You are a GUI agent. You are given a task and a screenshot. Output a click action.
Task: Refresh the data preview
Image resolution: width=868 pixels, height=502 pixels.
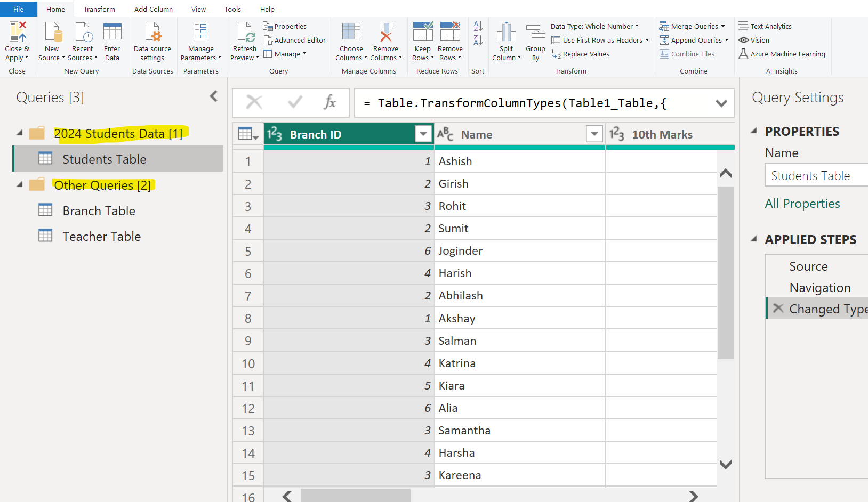click(244, 40)
